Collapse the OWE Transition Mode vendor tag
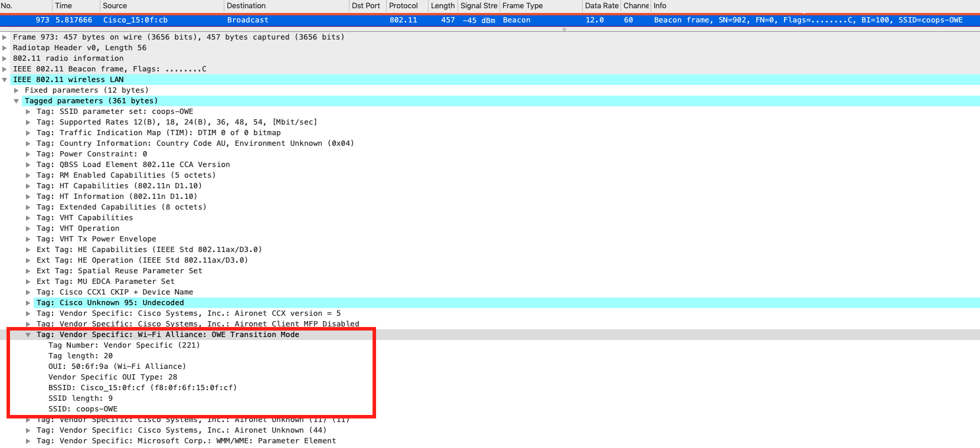980x448 pixels. (x=28, y=335)
